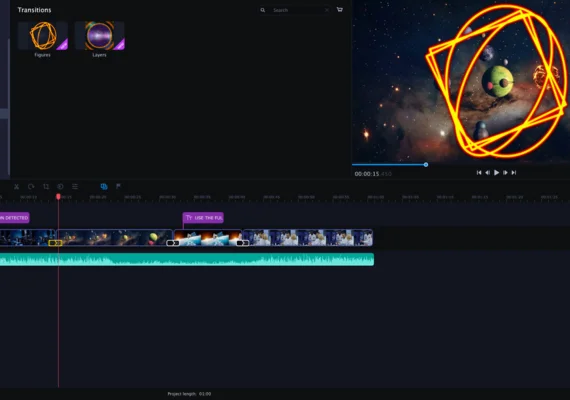This screenshot has width=570, height=400.
Task: Skip to the next clip
Action: pyautogui.click(x=514, y=173)
